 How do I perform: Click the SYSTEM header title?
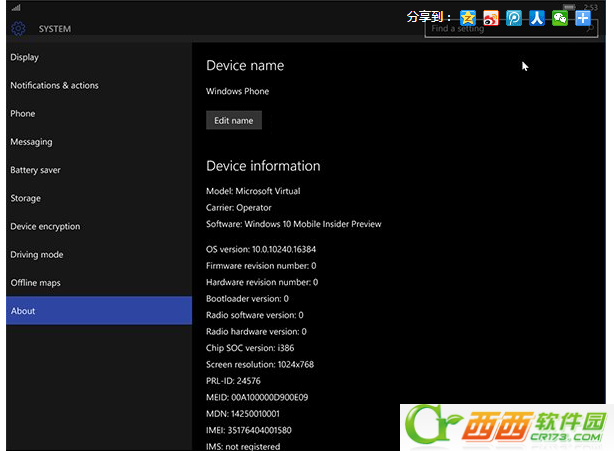tap(55, 29)
